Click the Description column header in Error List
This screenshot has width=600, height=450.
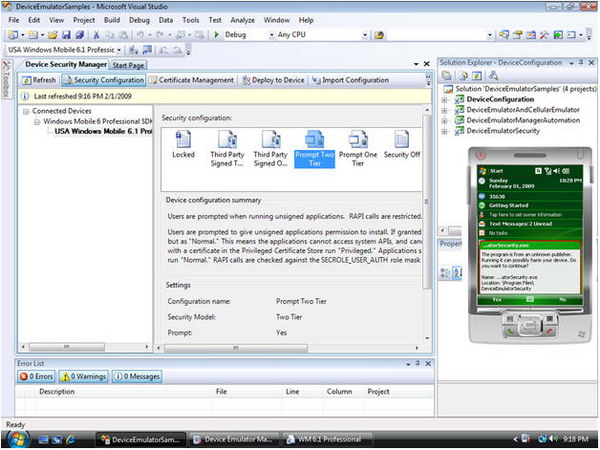click(x=57, y=391)
